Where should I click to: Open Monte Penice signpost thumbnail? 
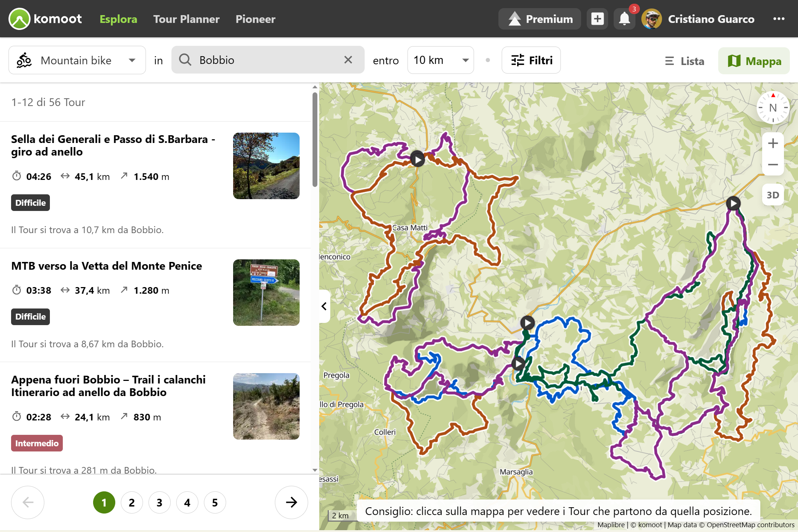(x=266, y=293)
